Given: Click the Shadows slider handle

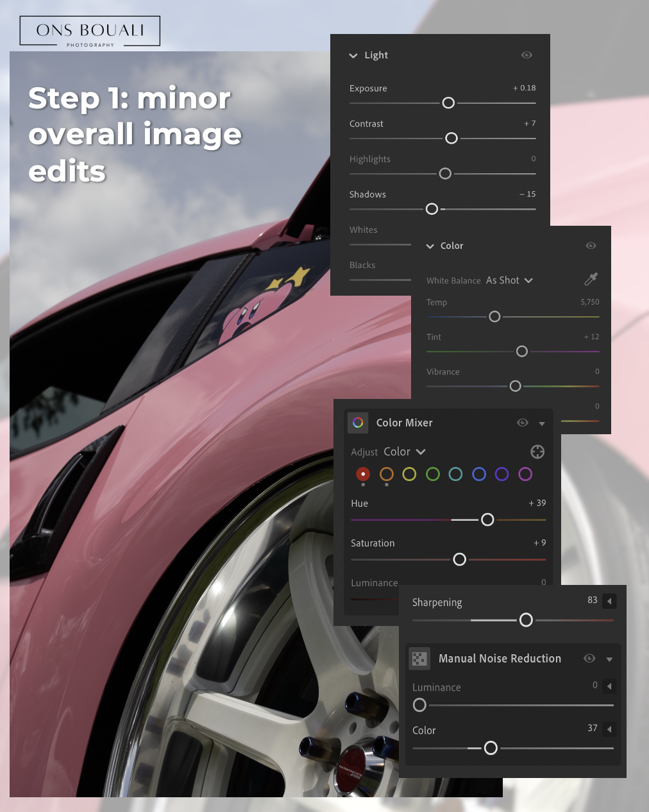Looking at the screenshot, I should [432, 208].
